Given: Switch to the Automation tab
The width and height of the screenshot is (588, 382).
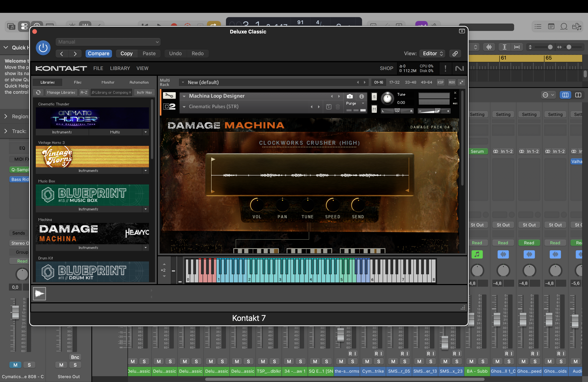Looking at the screenshot, I should (x=139, y=82).
